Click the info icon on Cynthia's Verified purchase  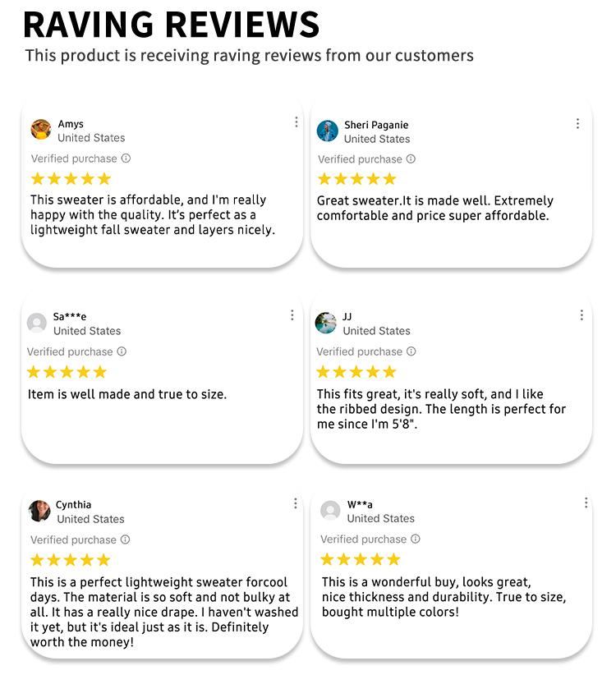125,539
